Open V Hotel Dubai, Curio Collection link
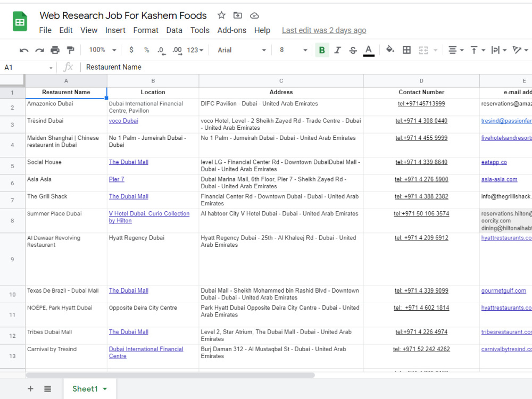 [x=149, y=217]
